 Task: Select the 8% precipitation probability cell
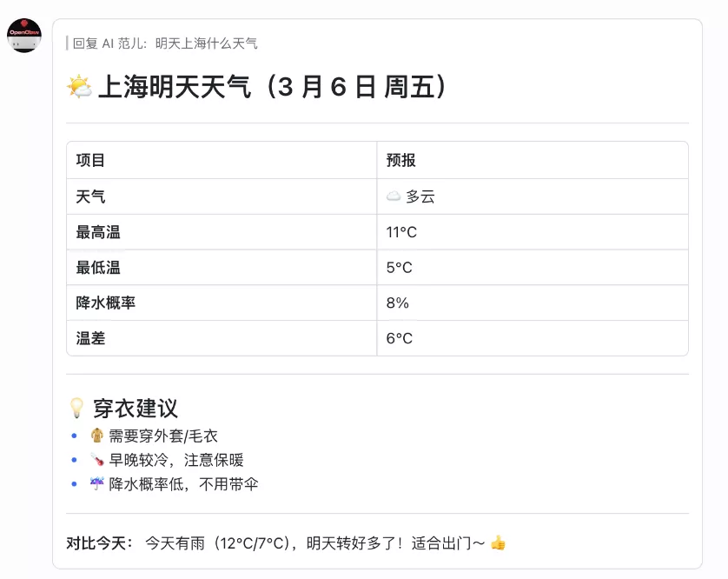coord(397,303)
